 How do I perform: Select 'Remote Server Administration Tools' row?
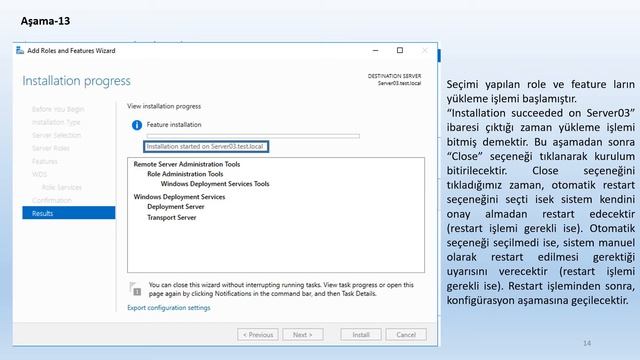pos(187,164)
